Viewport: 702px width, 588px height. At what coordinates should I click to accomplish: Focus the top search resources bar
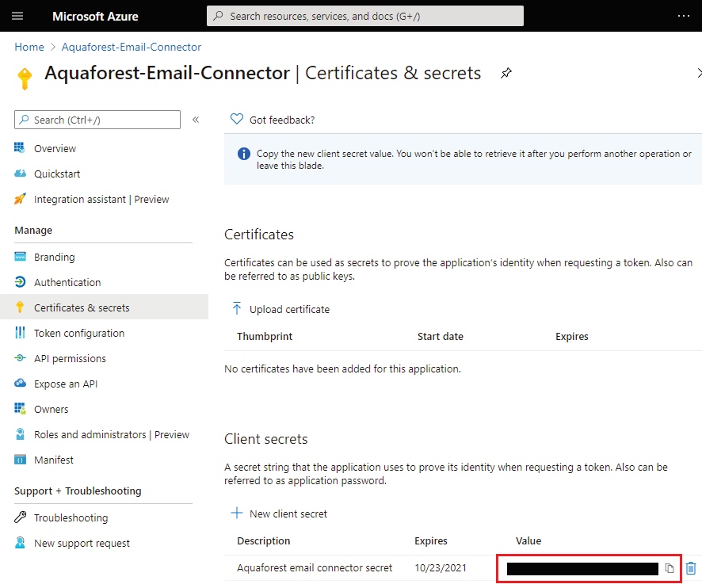(364, 16)
